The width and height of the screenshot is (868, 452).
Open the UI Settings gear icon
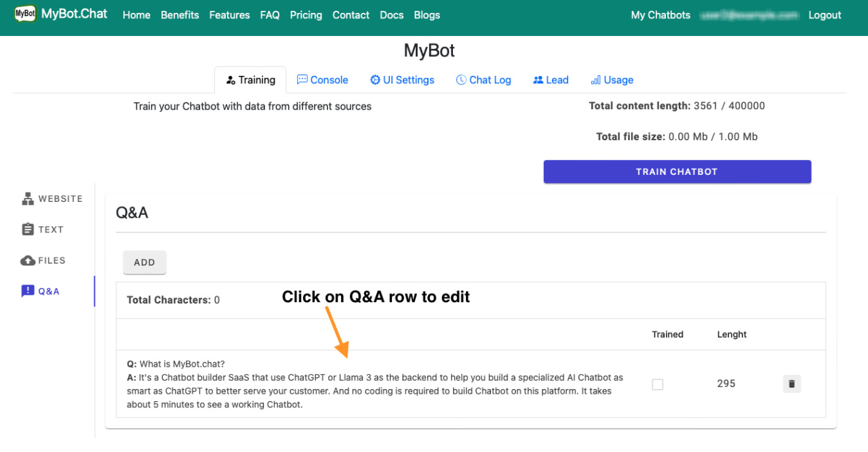pyautogui.click(x=374, y=79)
